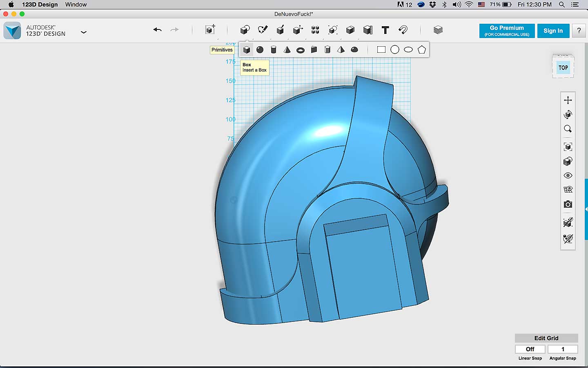This screenshot has width=588, height=368.
Task: Open the Combine tool menu
Action: pyautogui.click(x=350, y=30)
